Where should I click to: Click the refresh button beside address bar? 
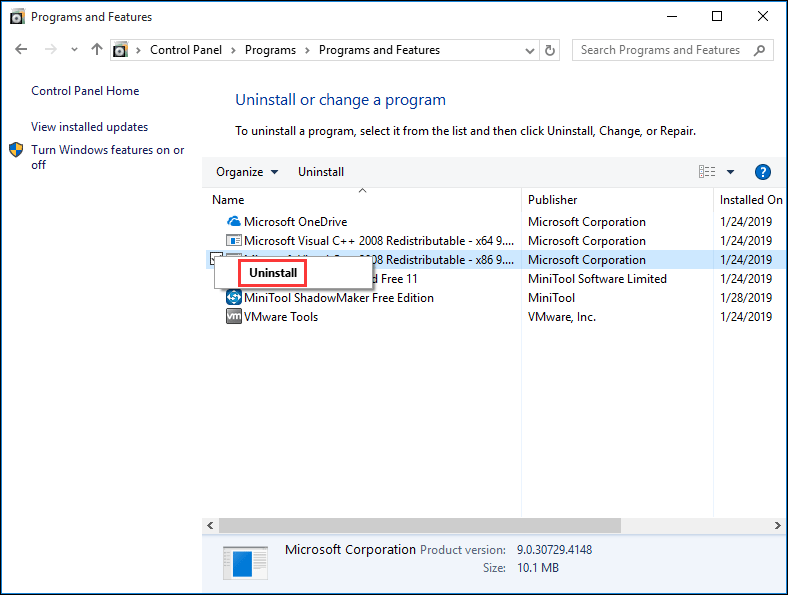tap(550, 50)
